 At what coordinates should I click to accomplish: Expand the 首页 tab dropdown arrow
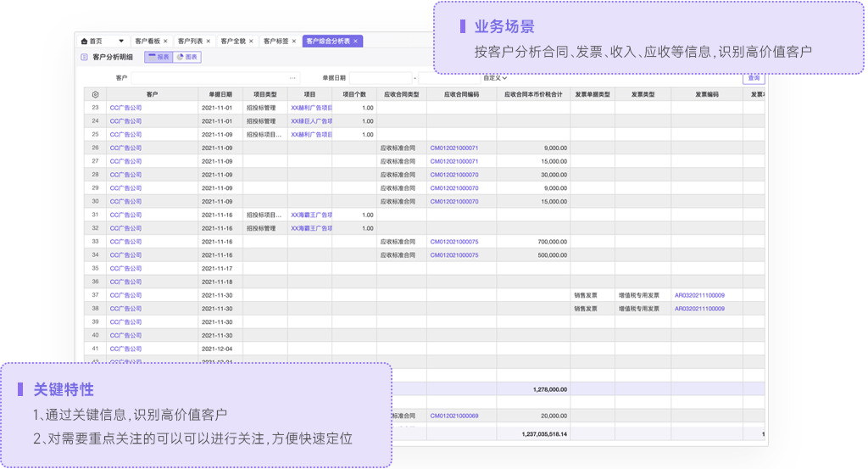(121, 41)
